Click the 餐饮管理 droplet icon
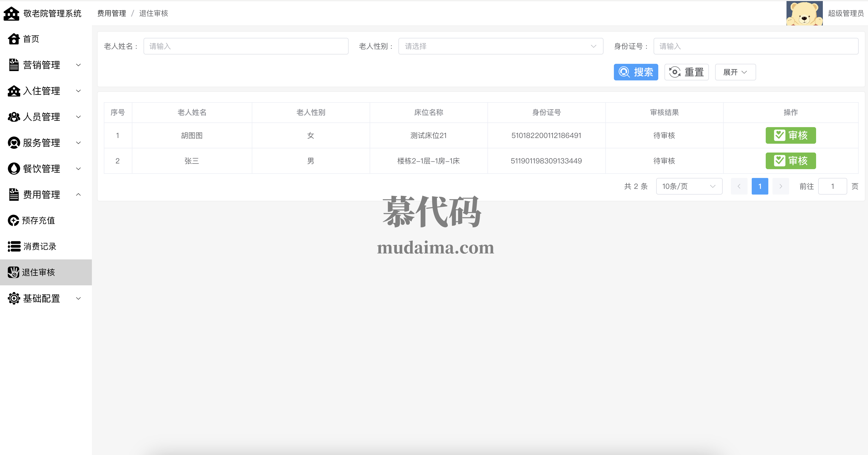The image size is (868, 455). pos(14,169)
